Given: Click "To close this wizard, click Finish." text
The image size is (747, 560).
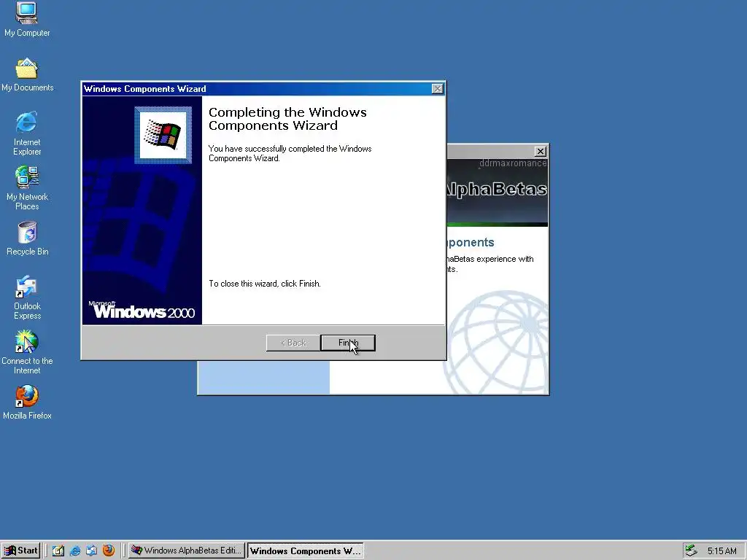Looking at the screenshot, I should pos(264,284).
